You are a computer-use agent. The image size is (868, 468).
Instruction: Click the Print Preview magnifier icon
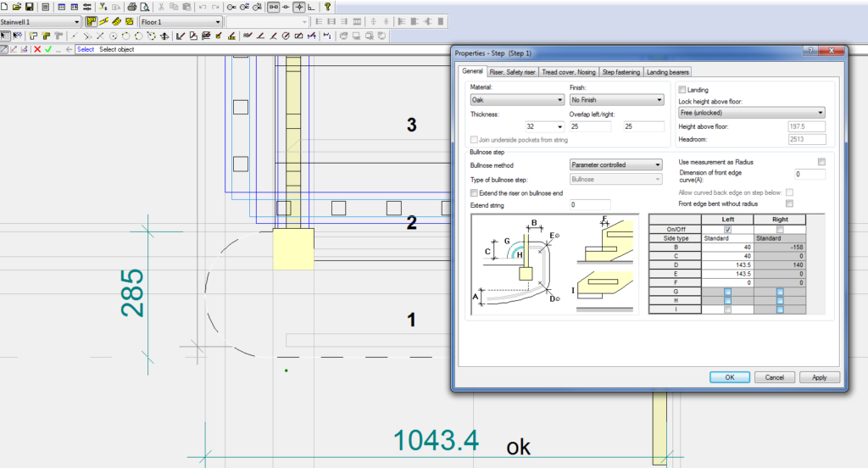[x=146, y=7]
